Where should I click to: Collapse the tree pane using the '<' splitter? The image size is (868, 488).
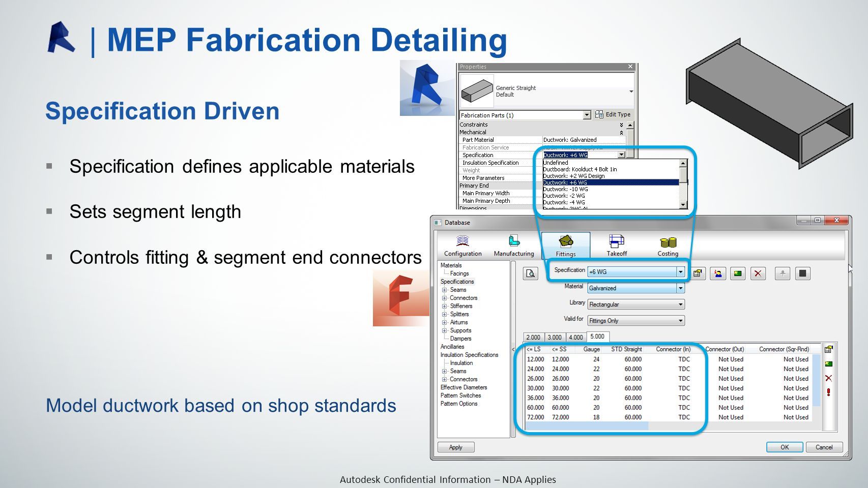(513, 349)
